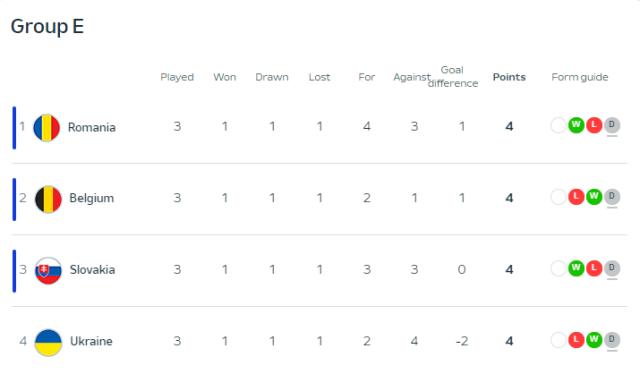640x374 pixels.
Task: Select the Form guide column header
Action: click(580, 77)
